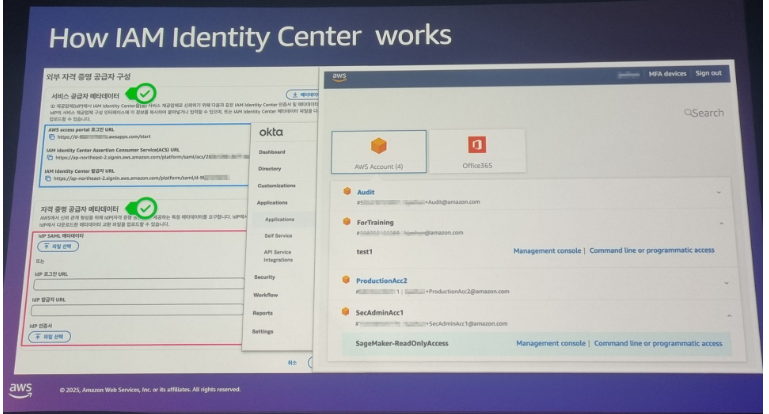Click the test1 role name

pos(364,252)
